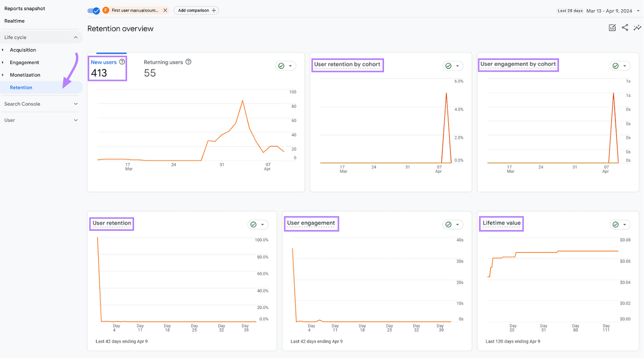Image resolution: width=644 pixels, height=358 pixels.
Task: Click status check on User retention card
Action: [x=254, y=225]
